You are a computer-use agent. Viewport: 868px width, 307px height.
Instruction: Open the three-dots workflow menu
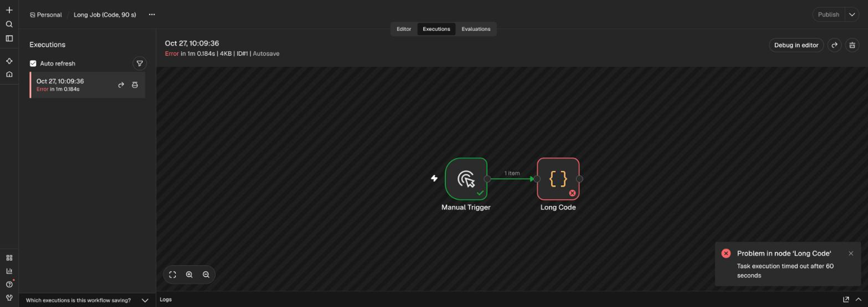pos(152,15)
